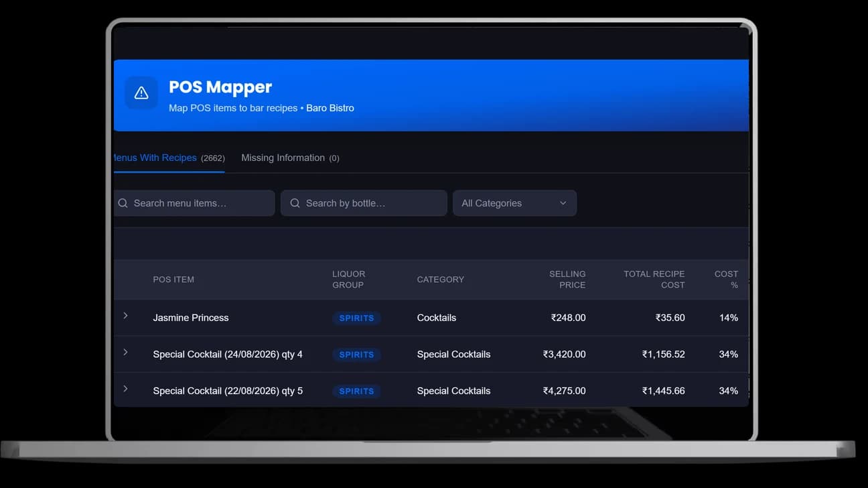The image size is (868, 488).
Task: Select the CATEGORY column header
Action: pyautogui.click(x=440, y=280)
